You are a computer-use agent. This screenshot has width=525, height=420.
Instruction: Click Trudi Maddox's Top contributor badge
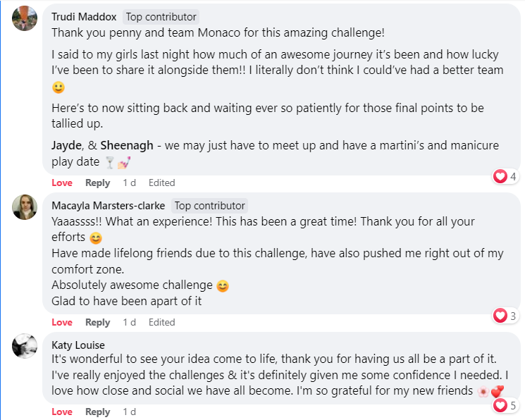(x=161, y=16)
